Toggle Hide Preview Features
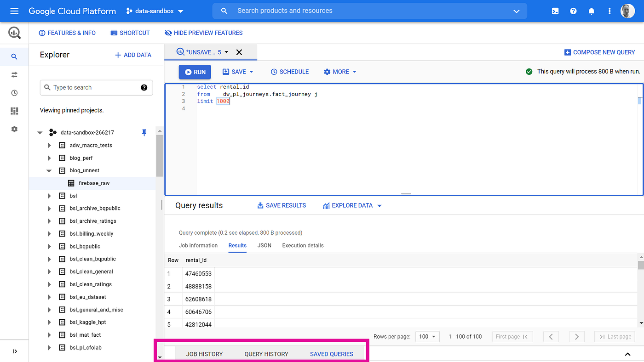Screen dimensions: 644x362 (203, 33)
